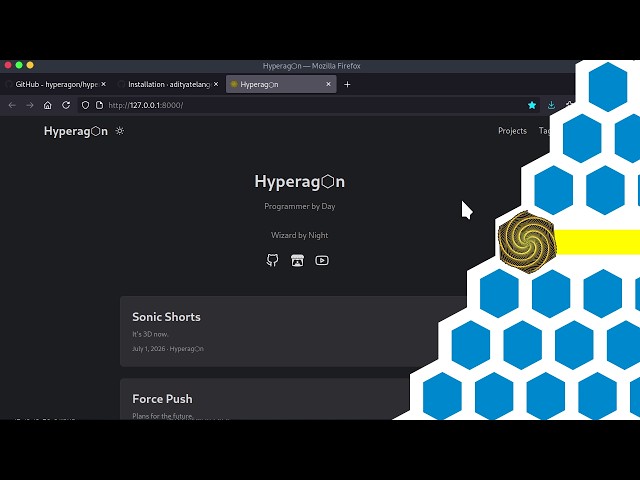Switch to the GitHub hyperagon tab

click(x=56, y=84)
